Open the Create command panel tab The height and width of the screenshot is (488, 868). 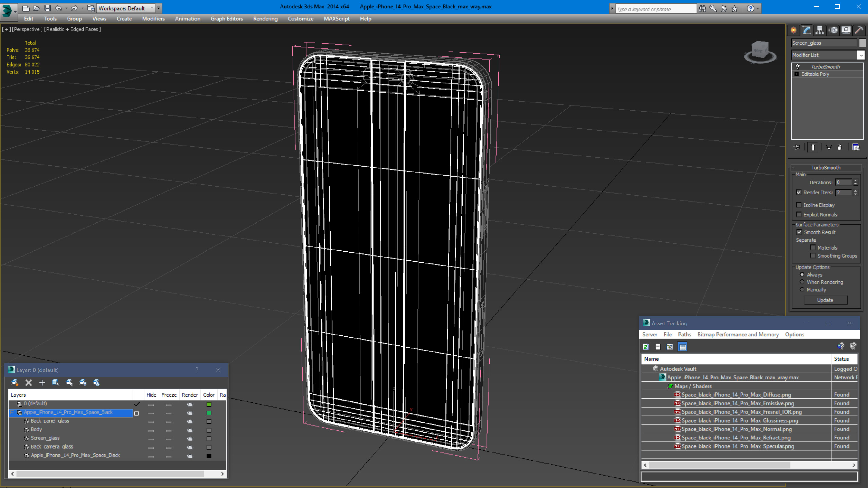[794, 30]
